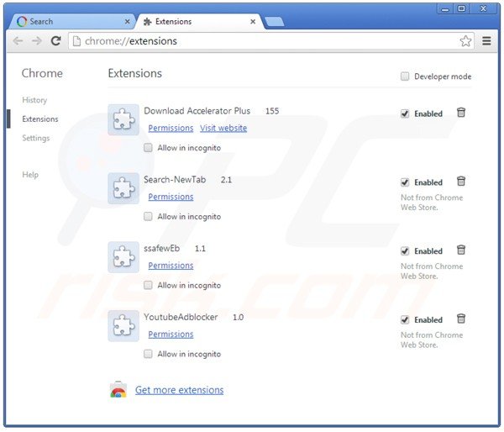
Task: Select Extensions in Chrome sidebar
Action: click(40, 119)
